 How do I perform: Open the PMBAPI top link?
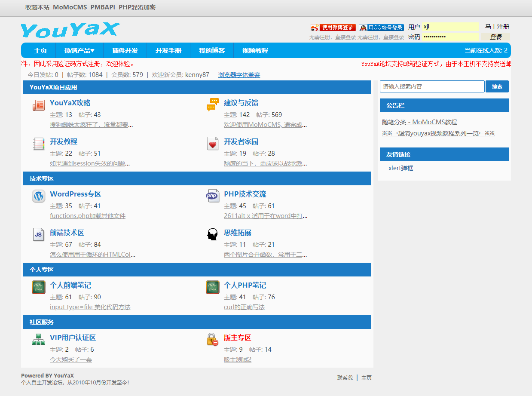coord(103,7)
